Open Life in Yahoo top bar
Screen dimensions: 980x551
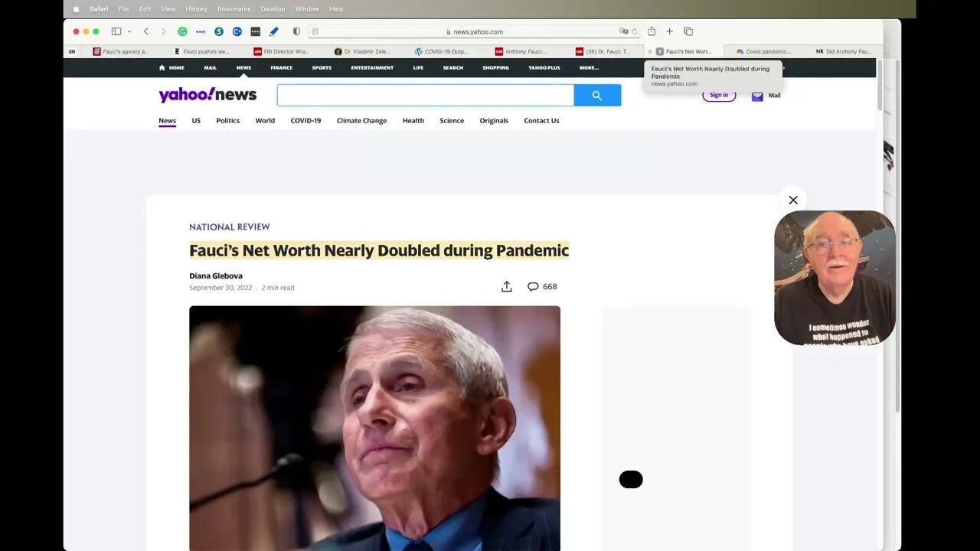coord(418,67)
